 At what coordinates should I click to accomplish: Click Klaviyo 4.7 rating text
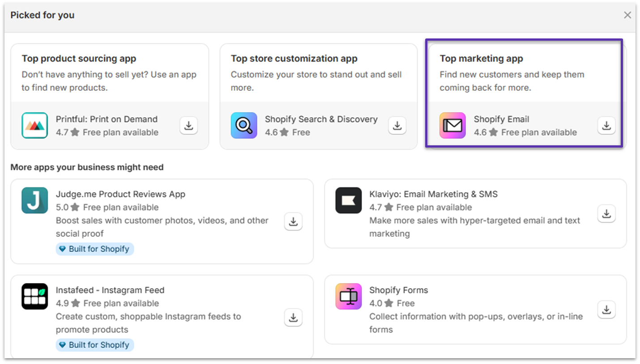[421, 207]
